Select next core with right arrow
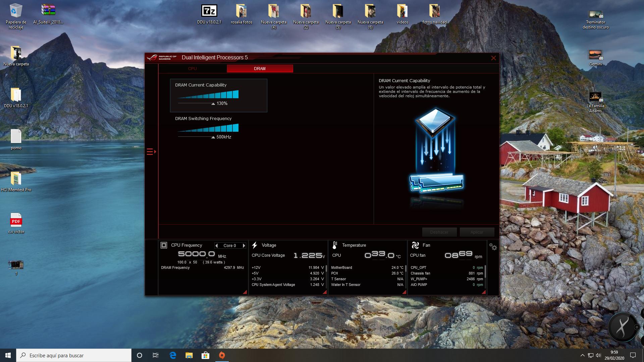This screenshot has height=362, width=644. [x=244, y=246]
